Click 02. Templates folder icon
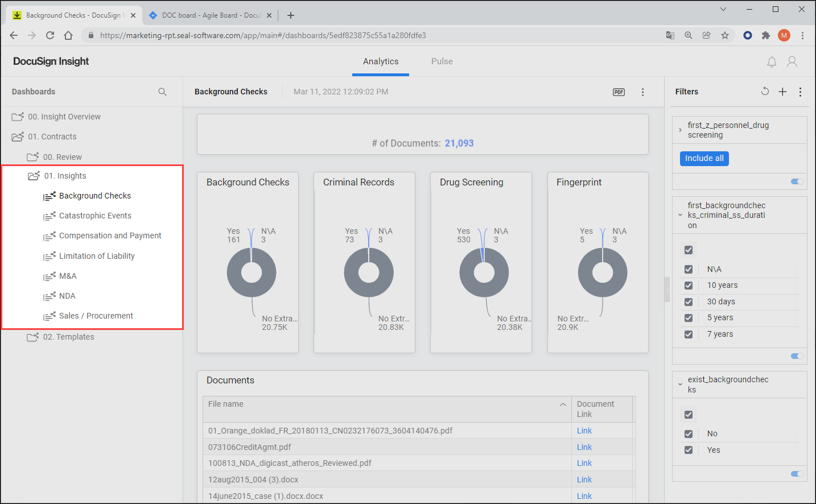 click(x=33, y=337)
